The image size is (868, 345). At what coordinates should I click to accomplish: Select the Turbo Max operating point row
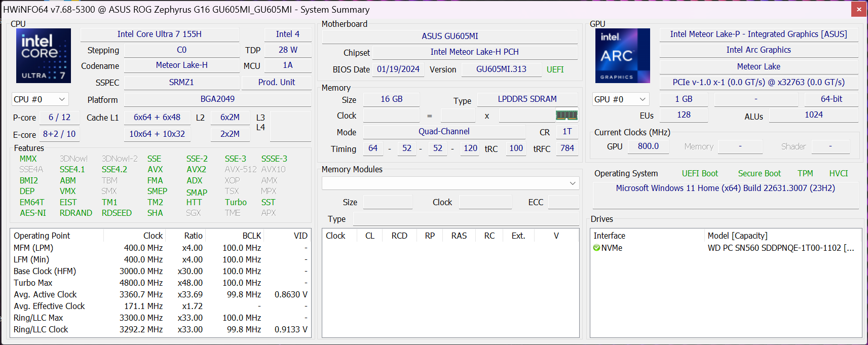(x=33, y=283)
